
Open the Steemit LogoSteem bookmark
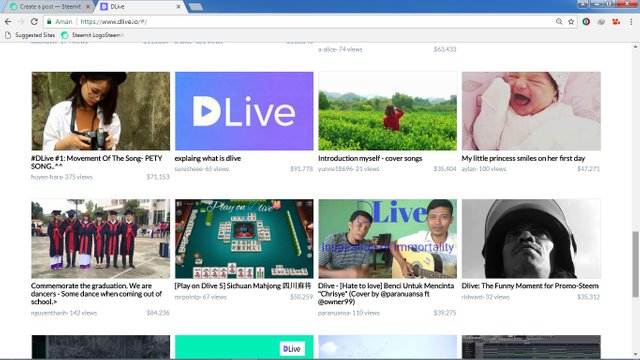pos(92,35)
